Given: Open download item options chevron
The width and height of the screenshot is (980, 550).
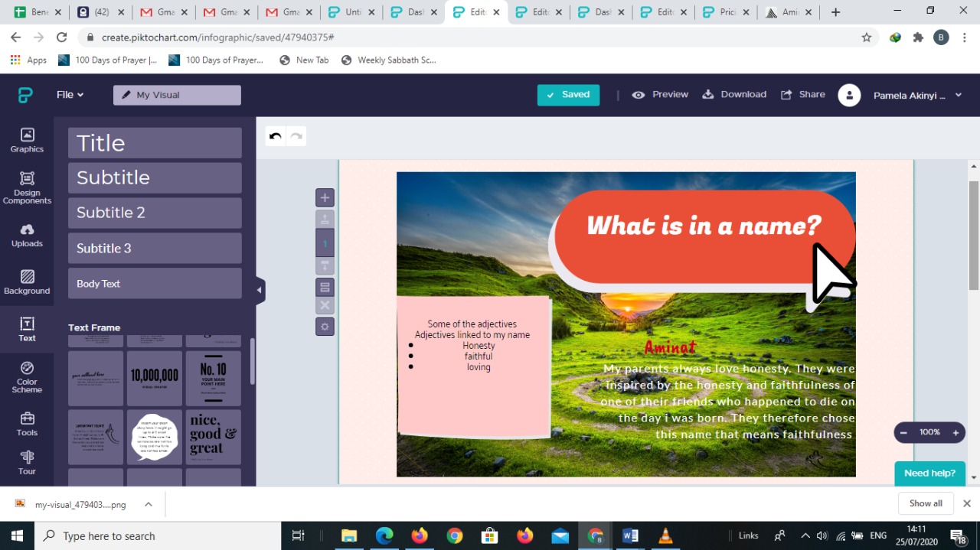Looking at the screenshot, I should point(149,504).
